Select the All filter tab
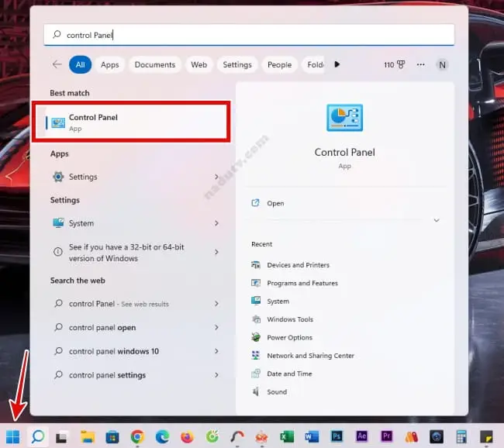The width and height of the screenshot is (504, 448). point(81,64)
